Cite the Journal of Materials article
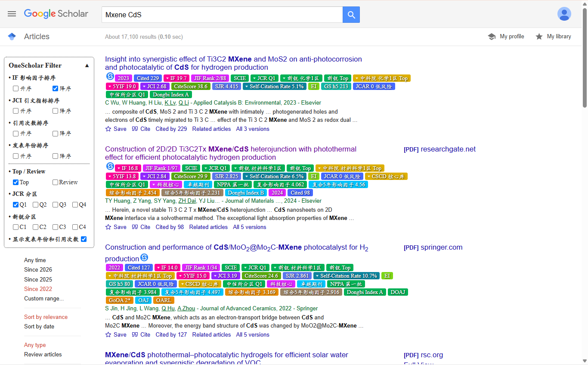The width and height of the screenshot is (588, 365). pos(141,227)
